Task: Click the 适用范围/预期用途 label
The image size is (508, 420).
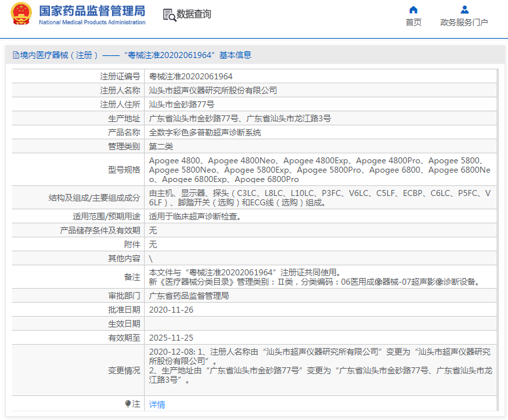Action: pyautogui.click(x=106, y=217)
